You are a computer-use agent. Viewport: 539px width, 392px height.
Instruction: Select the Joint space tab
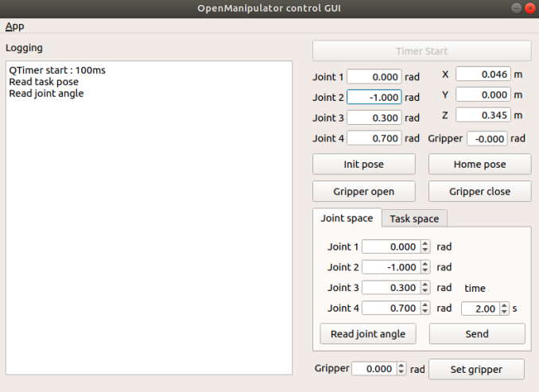pos(347,218)
